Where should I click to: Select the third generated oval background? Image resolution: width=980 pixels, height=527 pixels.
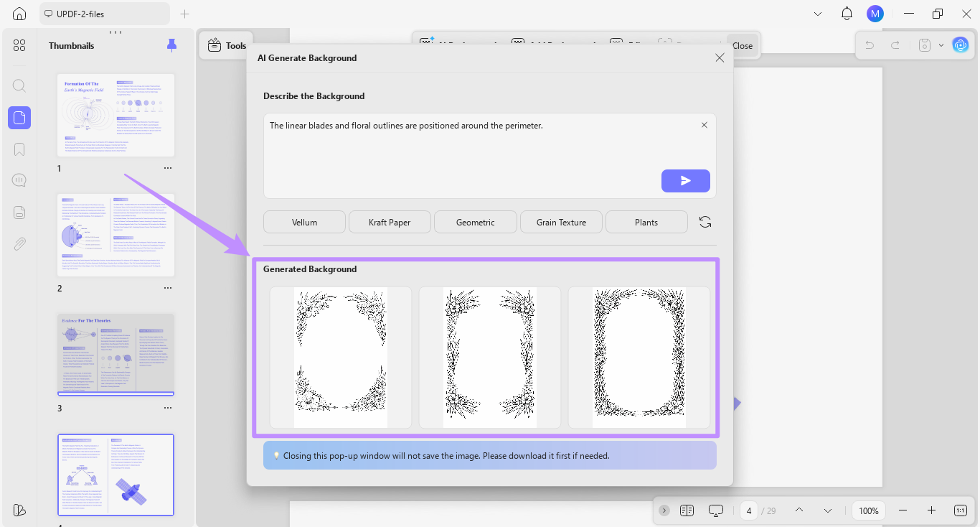(639, 358)
